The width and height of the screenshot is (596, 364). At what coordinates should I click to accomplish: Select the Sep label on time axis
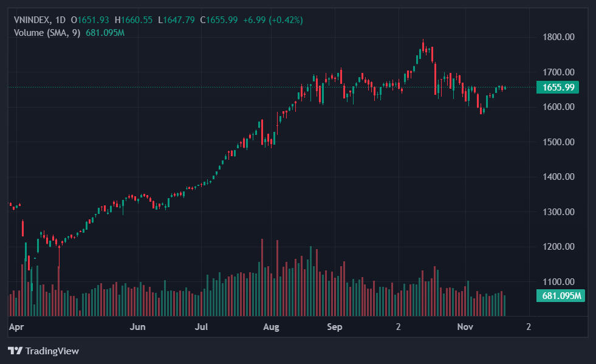click(x=335, y=327)
